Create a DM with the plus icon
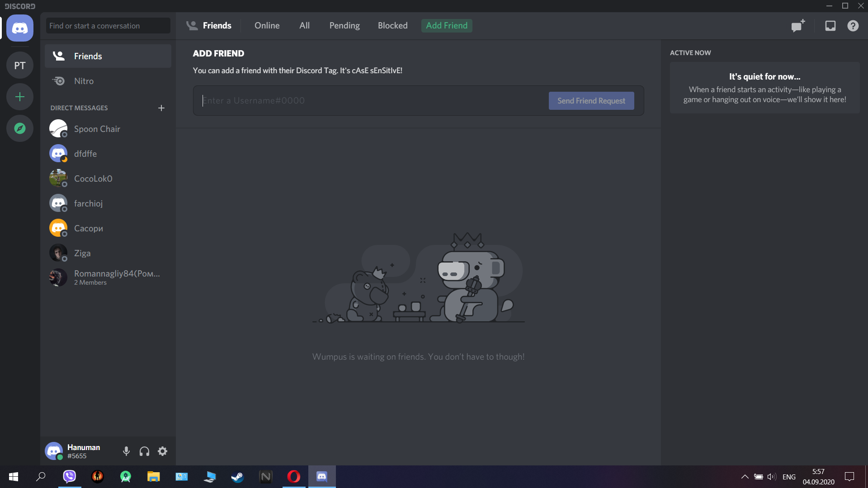868x488 pixels. point(161,108)
